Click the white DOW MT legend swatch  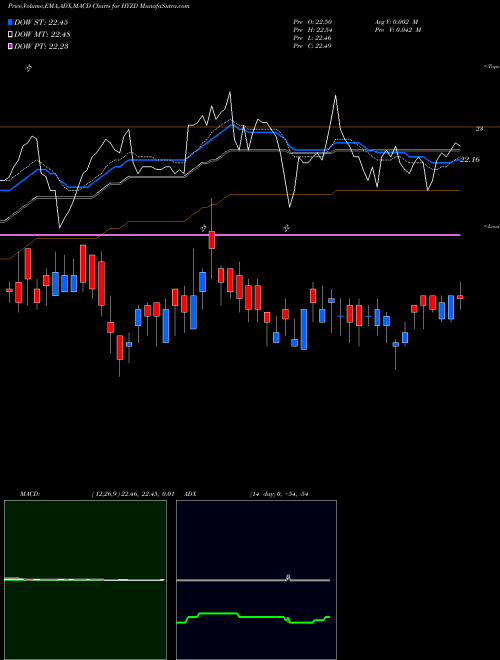pyautogui.click(x=10, y=35)
